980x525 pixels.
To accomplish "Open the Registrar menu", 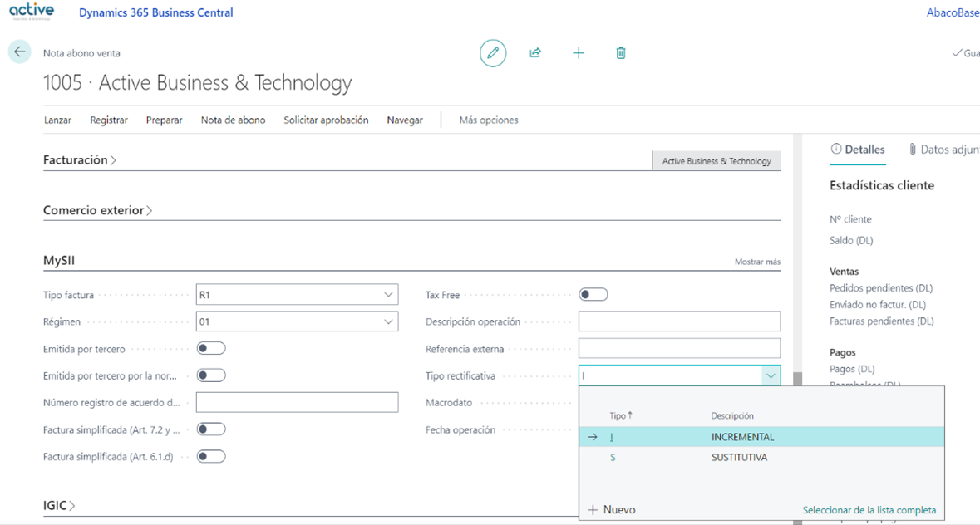I will pos(109,120).
